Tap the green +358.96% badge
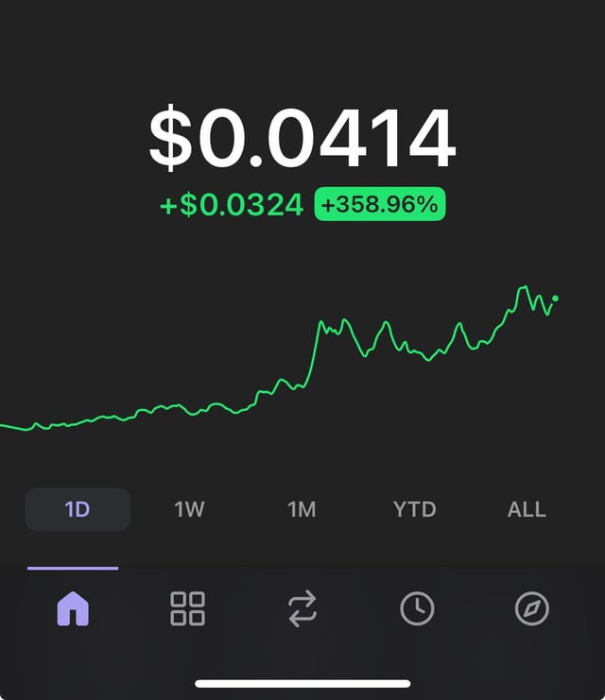The height and width of the screenshot is (700, 605). [379, 204]
